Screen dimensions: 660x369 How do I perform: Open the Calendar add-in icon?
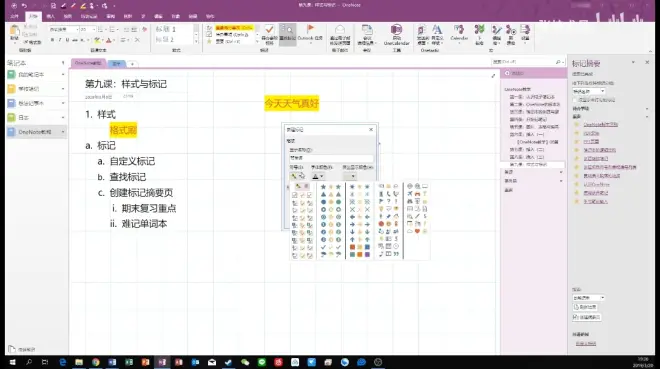pyautogui.click(x=459, y=33)
